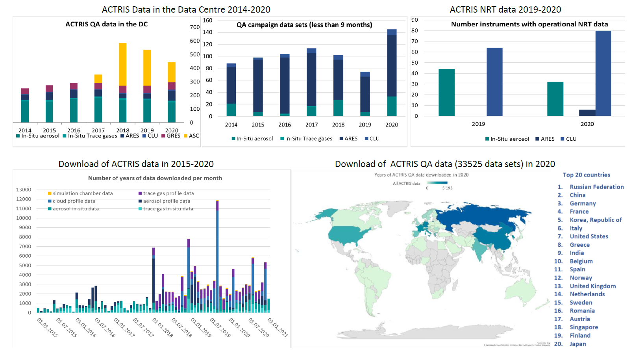Image resolution: width=644 pixels, height=353 pixels.
Task: Click the 2020 bar in QA campaign data sets chart
Action: pos(392,72)
